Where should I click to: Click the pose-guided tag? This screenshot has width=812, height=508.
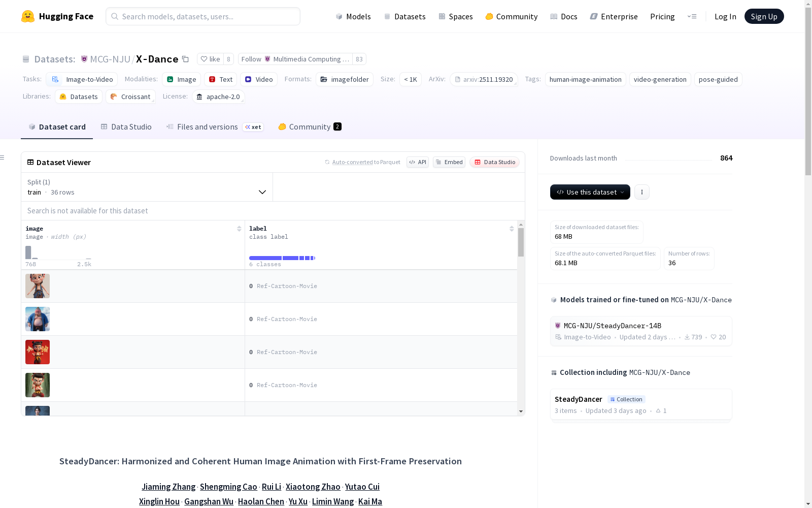(718, 79)
